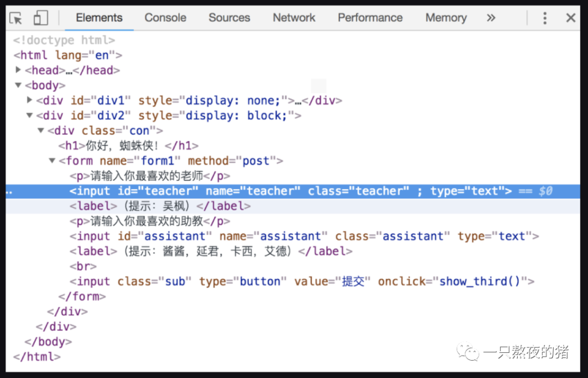Collapse the div class con node

[40, 130]
